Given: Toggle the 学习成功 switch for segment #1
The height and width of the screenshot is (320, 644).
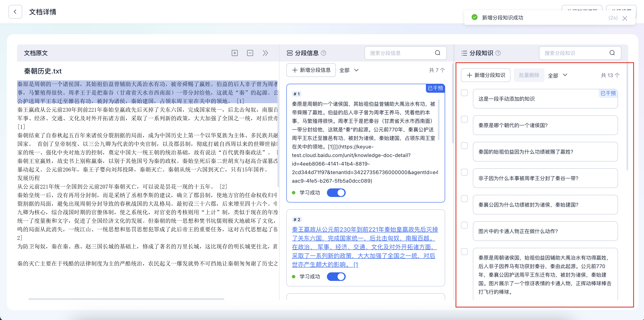Looking at the screenshot, I should (336, 193).
